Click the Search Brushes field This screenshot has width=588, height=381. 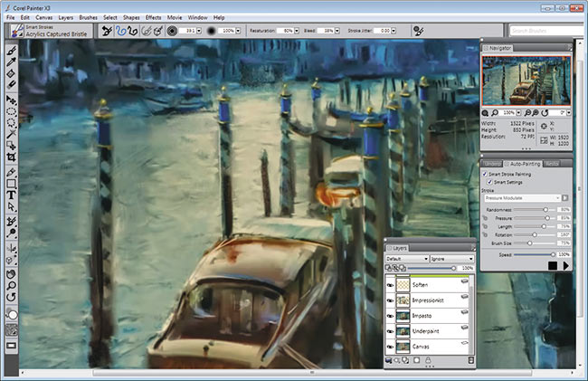coord(548,31)
